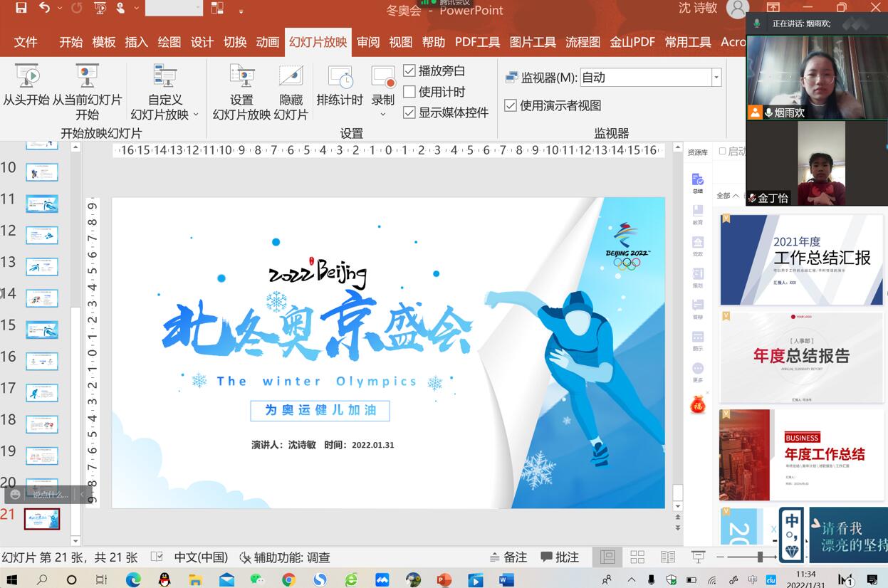Image resolution: width=888 pixels, height=588 pixels.
Task: Disable 显示媒体控件 checkbox
Action: [409, 112]
